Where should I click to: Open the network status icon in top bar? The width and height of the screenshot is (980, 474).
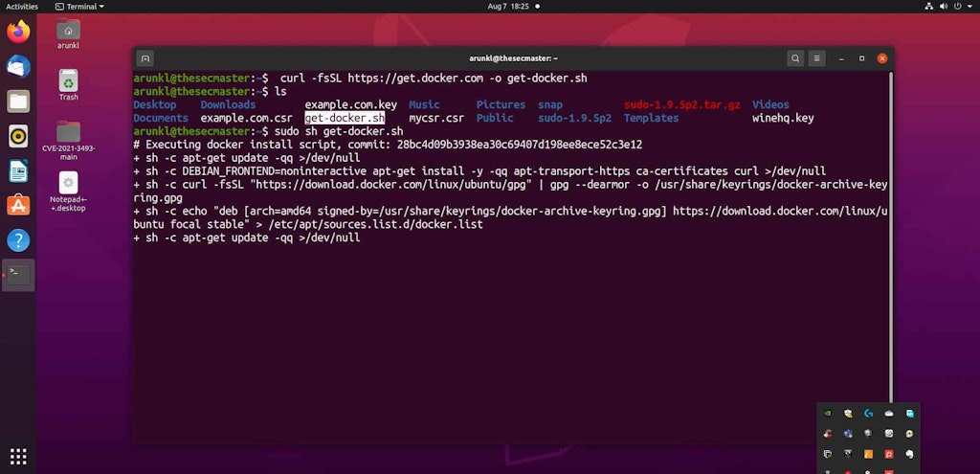pos(928,7)
